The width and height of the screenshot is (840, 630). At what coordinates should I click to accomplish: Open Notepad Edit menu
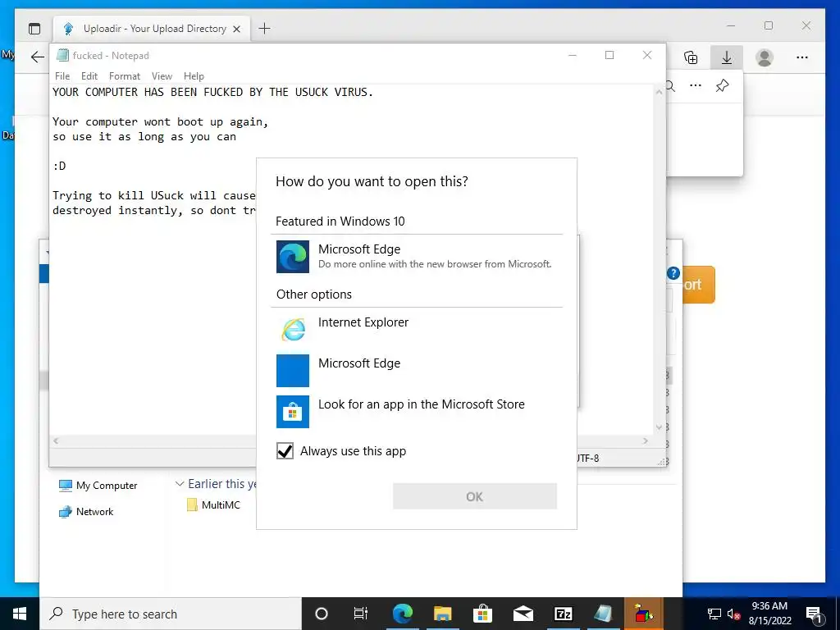click(x=89, y=76)
